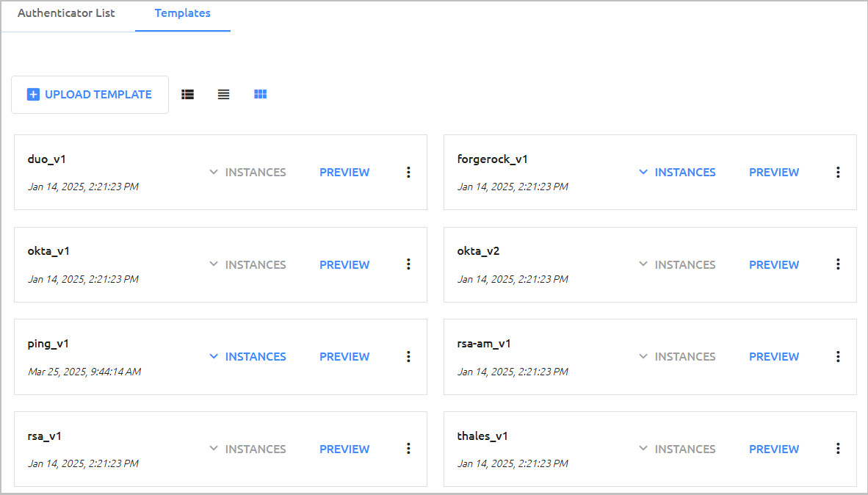Open the three-dot menu for duo_v1
868x495 pixels.
tap(408, 172)
